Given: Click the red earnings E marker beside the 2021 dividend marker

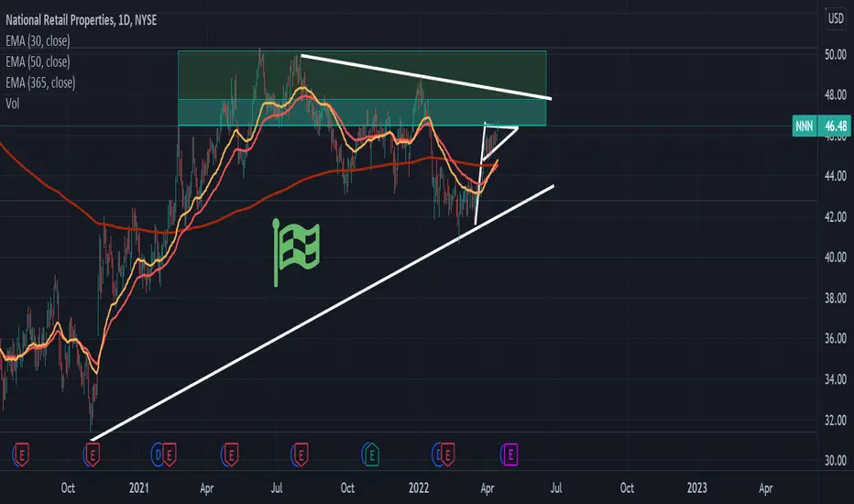Looking at the screenshot, I should click(169, 454).
